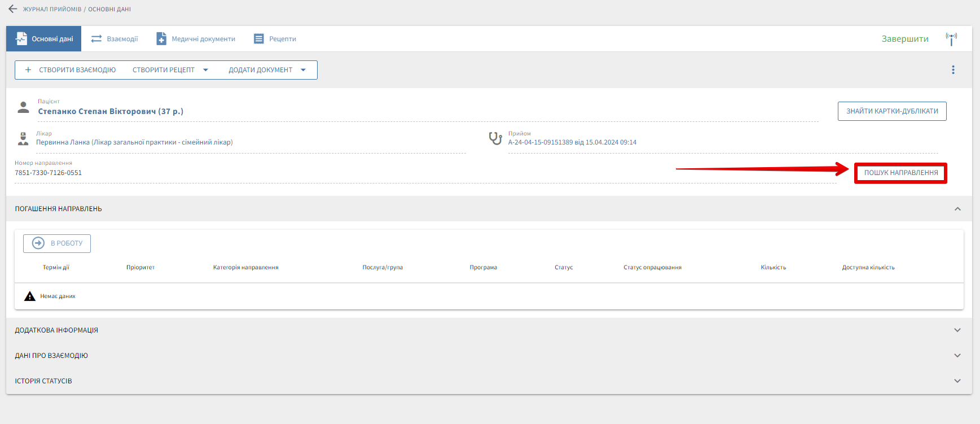Click the plus icon in Створити взаємодію
This screenshot has height=424, width=980.
[x=28, y=70]
